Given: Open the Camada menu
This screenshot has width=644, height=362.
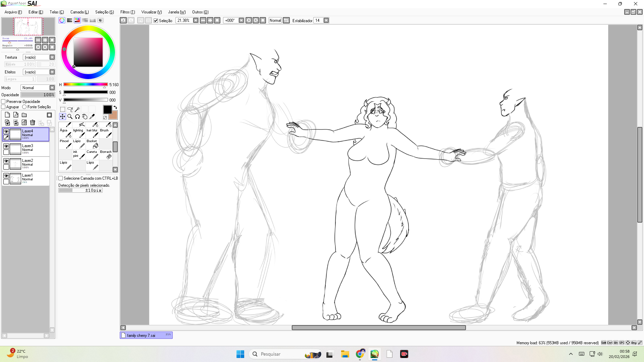Looking at the screenshot, I should [79, 12].
